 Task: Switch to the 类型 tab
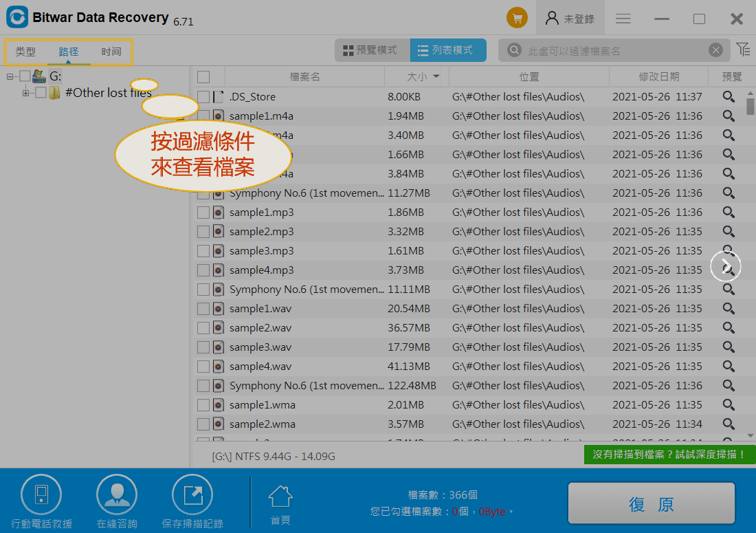click(26, 52)
